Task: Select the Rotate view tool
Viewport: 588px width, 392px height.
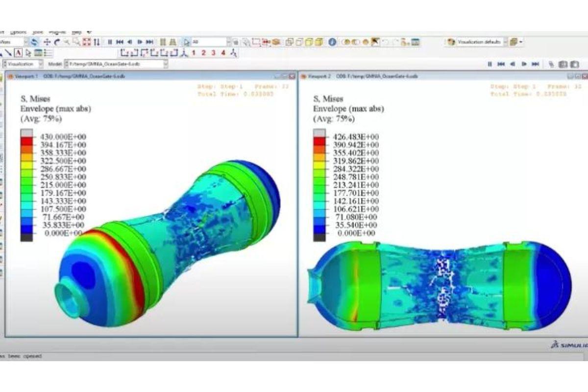Action: [57, 42]
